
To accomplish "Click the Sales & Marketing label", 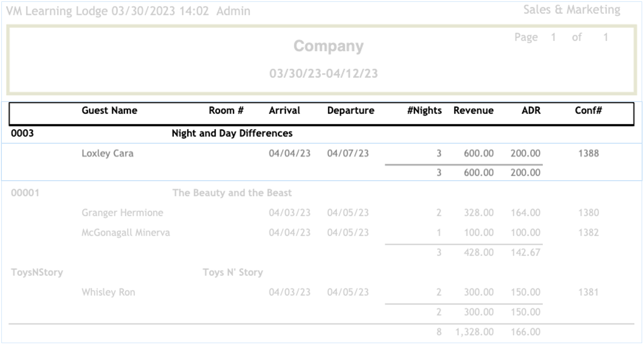I will (571, 10).
